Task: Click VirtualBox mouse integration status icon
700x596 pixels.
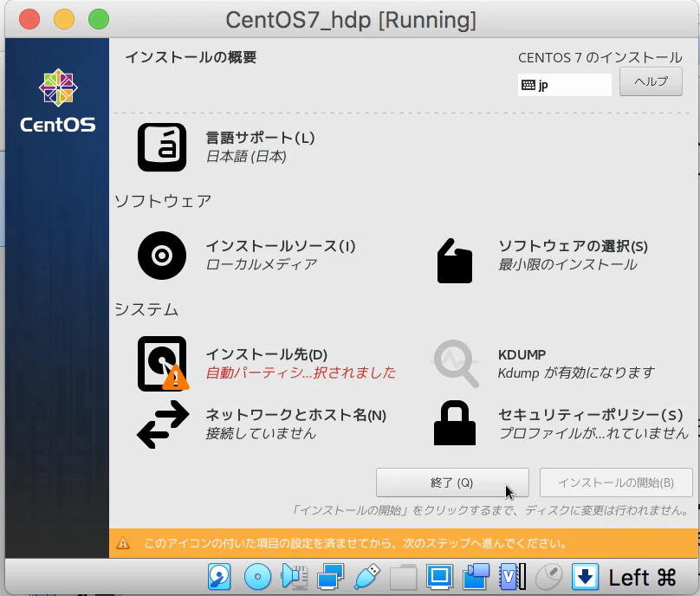Action: [548, 577]
